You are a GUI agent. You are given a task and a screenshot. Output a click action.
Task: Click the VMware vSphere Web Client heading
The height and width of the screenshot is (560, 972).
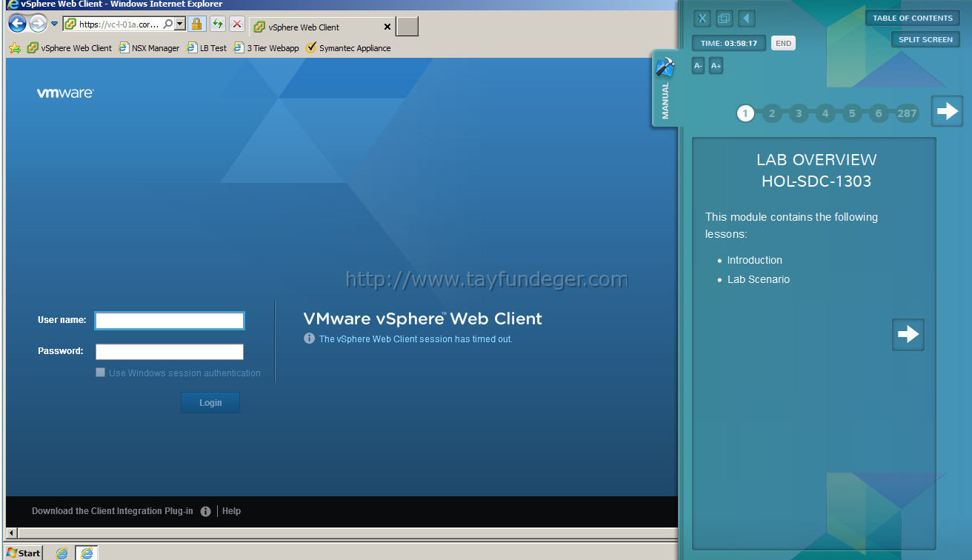pos(422,319)
